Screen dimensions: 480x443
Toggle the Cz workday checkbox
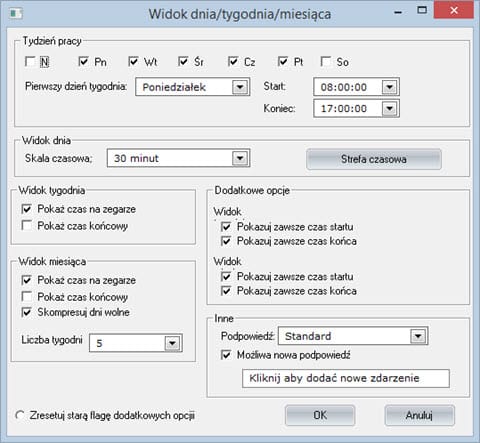pyautogui.click(x=233, y=61)
